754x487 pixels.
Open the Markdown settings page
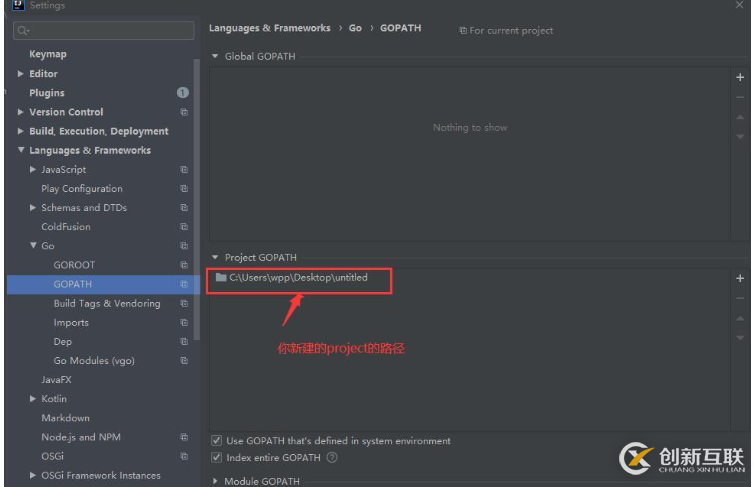point(65,418)
